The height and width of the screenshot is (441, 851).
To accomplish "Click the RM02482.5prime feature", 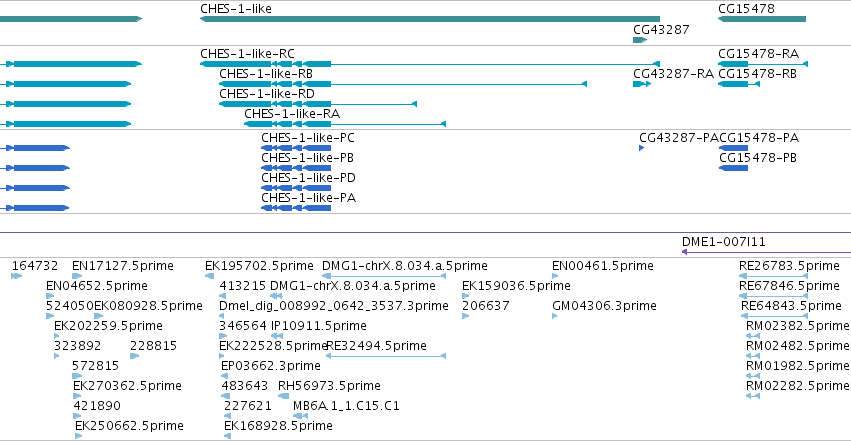I will (x=753, y=356).
